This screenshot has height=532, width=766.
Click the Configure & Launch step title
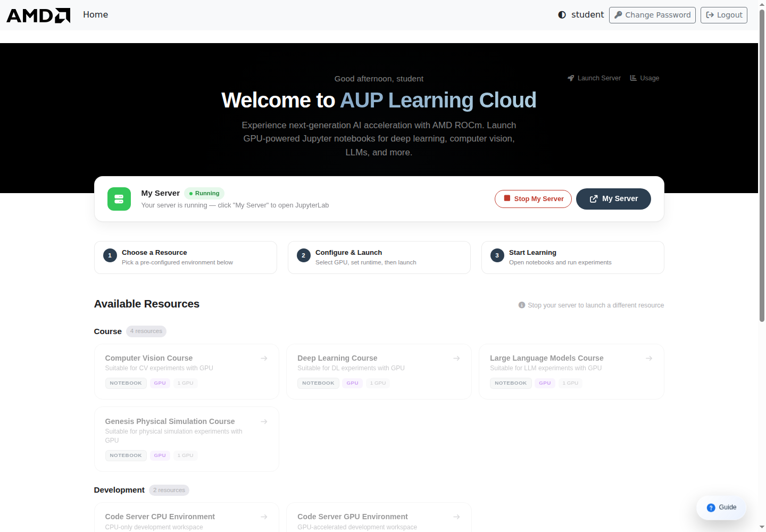point(348,253)
